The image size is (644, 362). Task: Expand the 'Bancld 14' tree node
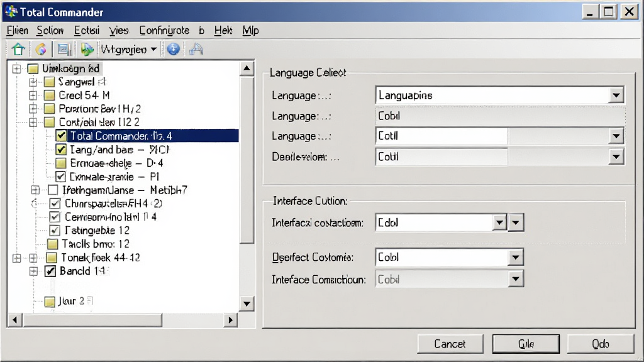[x=34, y=271]
